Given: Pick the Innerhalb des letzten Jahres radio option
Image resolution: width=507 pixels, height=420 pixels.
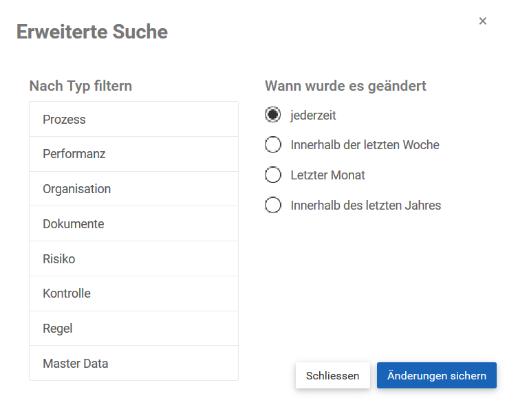Looking at the screenshot, I should coord(273,206).
